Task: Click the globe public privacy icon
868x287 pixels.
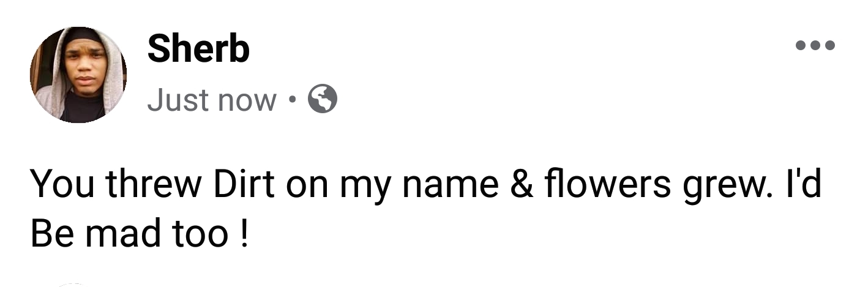Action: click(322, 99)
